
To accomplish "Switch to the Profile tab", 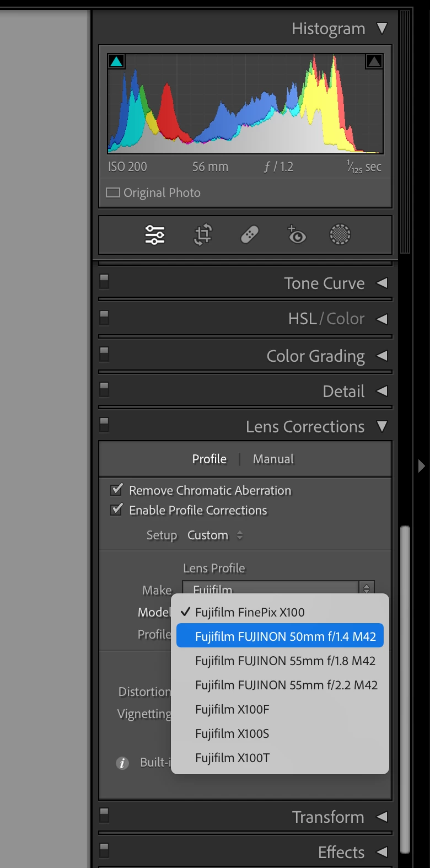I will click(x=209, y=459).
